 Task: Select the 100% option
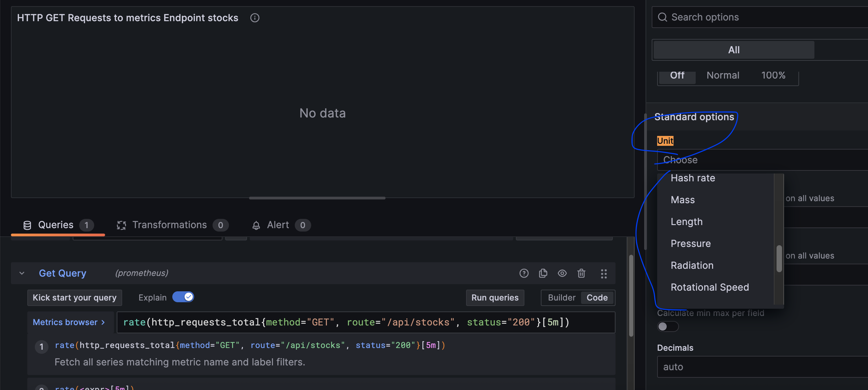pos(773,75)
